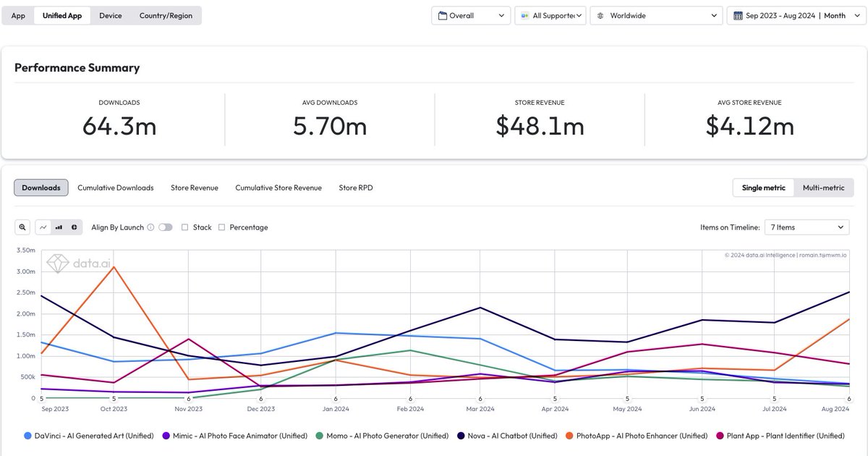Viewport: 868px width, 456px height.
Task: Click the Align By Launch info icon
Action: 150,227
